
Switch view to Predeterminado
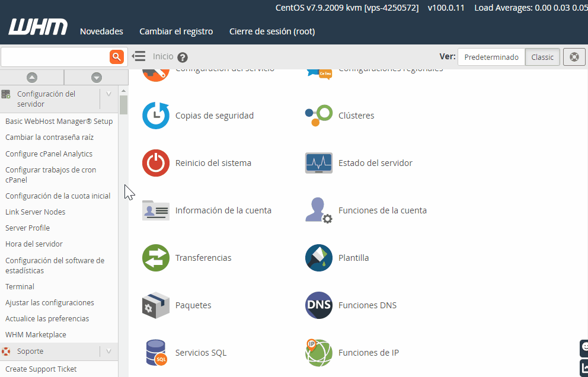click(491, 57)
